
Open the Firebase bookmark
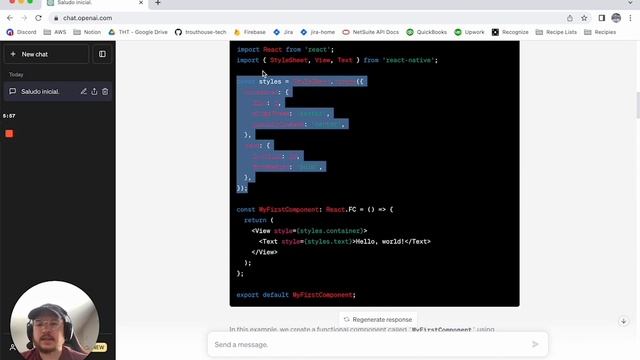[250, 32]
